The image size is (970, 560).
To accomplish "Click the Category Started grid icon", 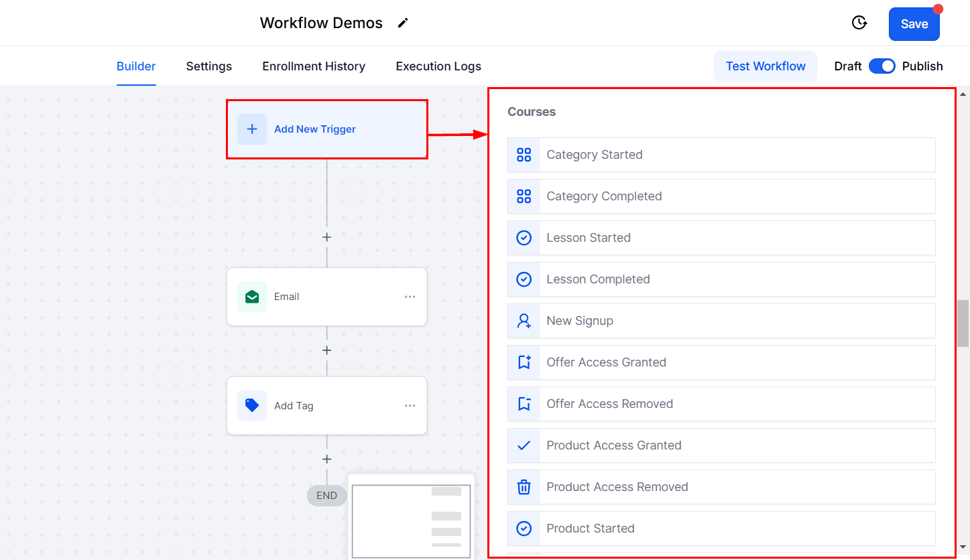I will (524, 155).
